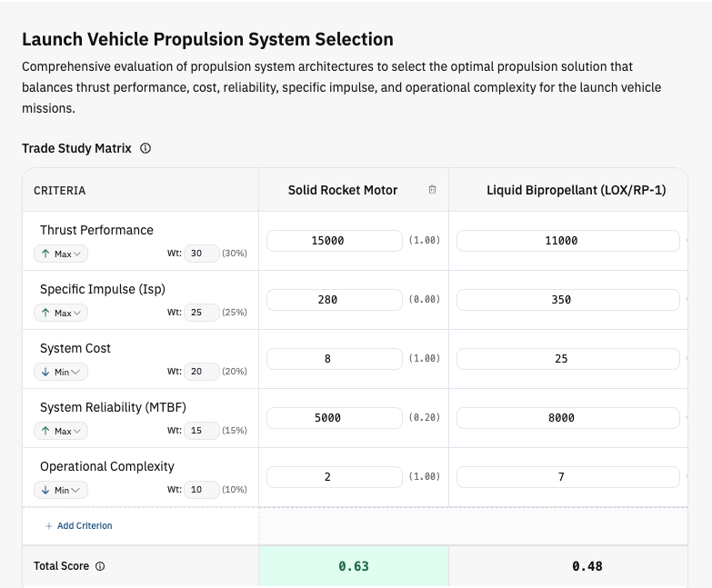Select the Liquid Bipropellant (LOX/RP-1) column header
This screenshot has height=588, width=712.
coord(577,190)
